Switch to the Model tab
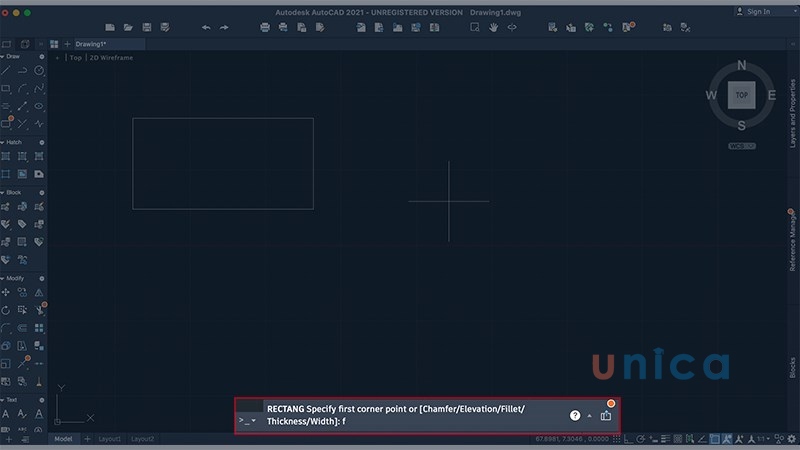This screenshot has width=800, height=450. pos(63,439)
